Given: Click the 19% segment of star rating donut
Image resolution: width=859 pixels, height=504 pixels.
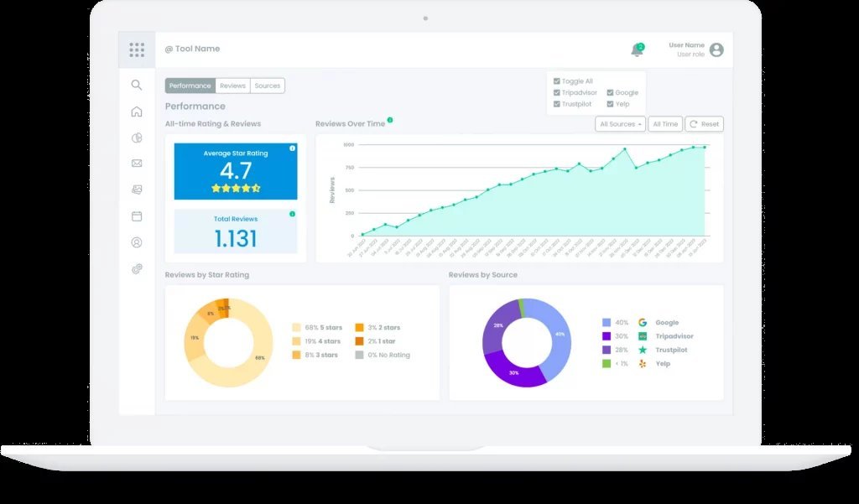Looking at the screenshot, I should click(x=195, y=338).
